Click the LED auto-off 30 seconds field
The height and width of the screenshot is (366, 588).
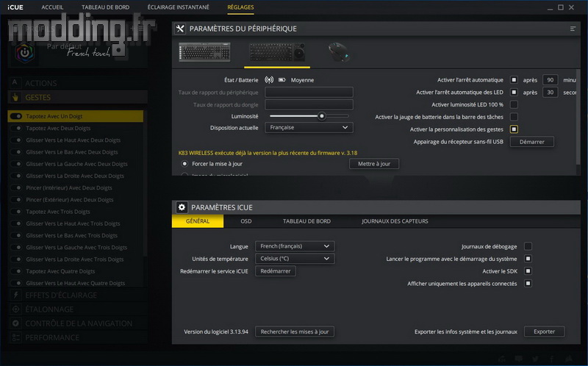tap(550, 93)
